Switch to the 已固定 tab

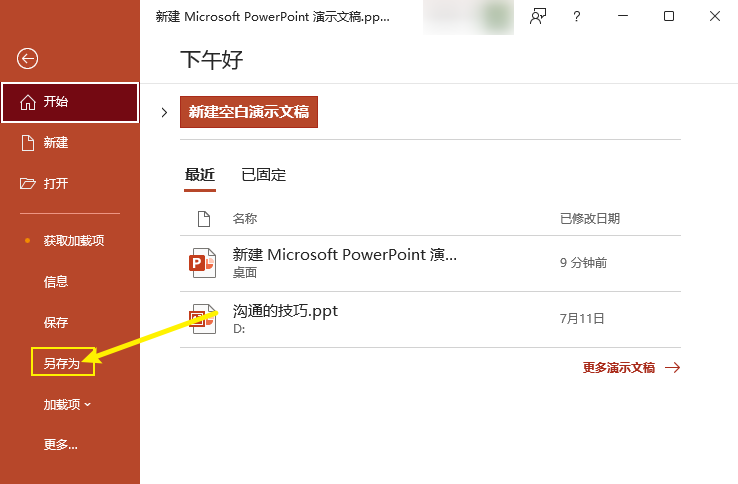tap(264, 175)
